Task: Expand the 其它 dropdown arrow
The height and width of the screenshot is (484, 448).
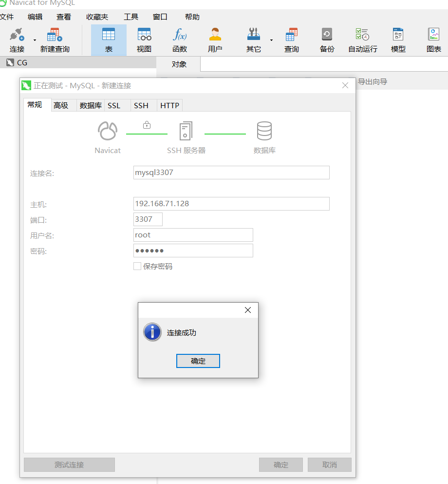Action: 271,40
